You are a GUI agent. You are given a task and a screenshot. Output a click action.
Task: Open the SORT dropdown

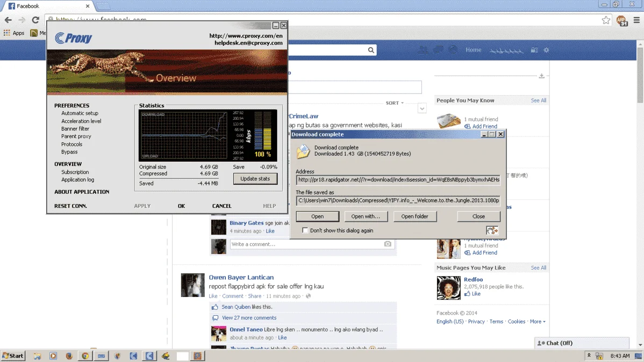395,103
